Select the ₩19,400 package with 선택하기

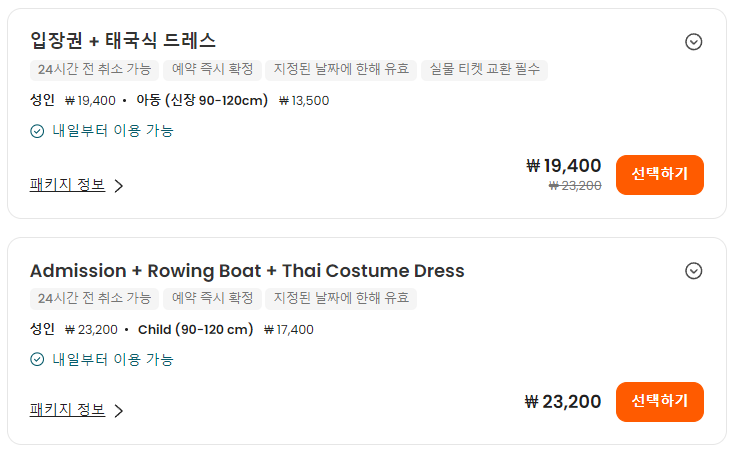coord(660,175)
